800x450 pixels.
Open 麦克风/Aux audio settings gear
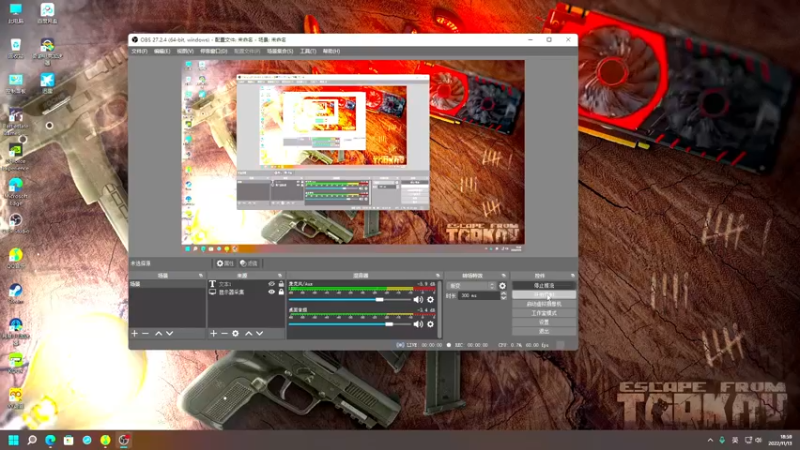431,299
